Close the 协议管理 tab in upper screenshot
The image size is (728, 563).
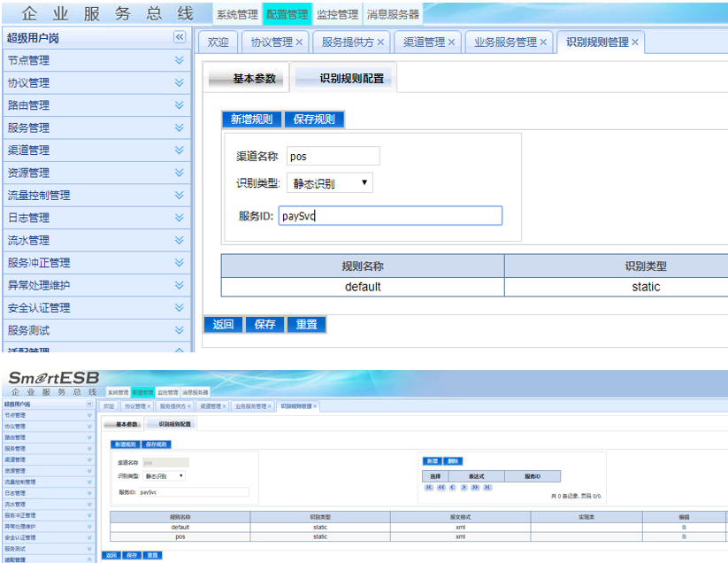[299, 42]
